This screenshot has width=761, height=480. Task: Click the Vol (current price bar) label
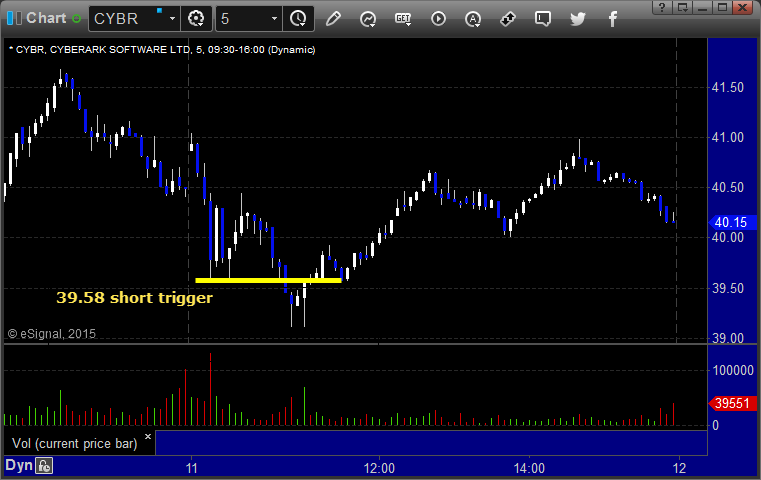[x=75, y=443]
